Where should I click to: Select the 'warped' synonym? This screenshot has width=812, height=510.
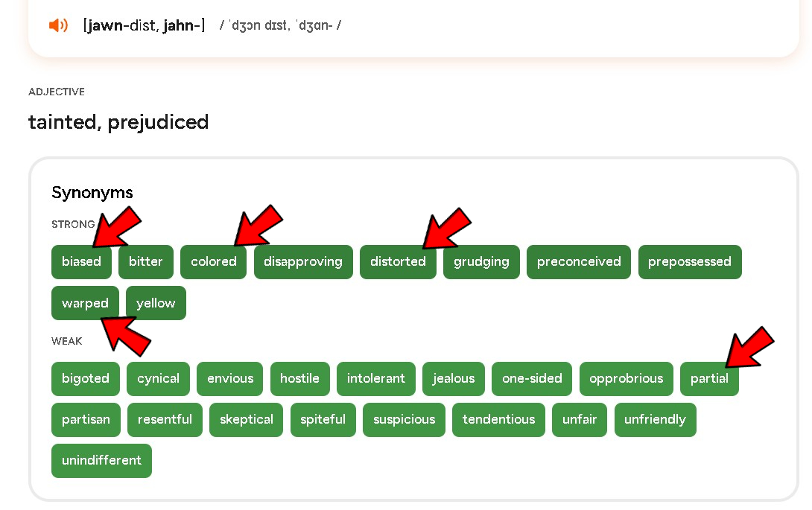(x=85, y=303)
